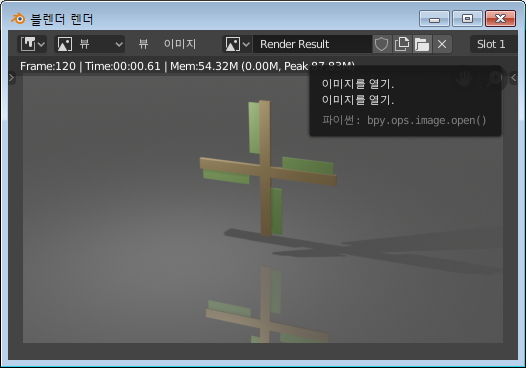The width and height of the screenshot is (526, 368).
Task: Minimize the 블렌더 렌더 window
Action: point(434,18)
